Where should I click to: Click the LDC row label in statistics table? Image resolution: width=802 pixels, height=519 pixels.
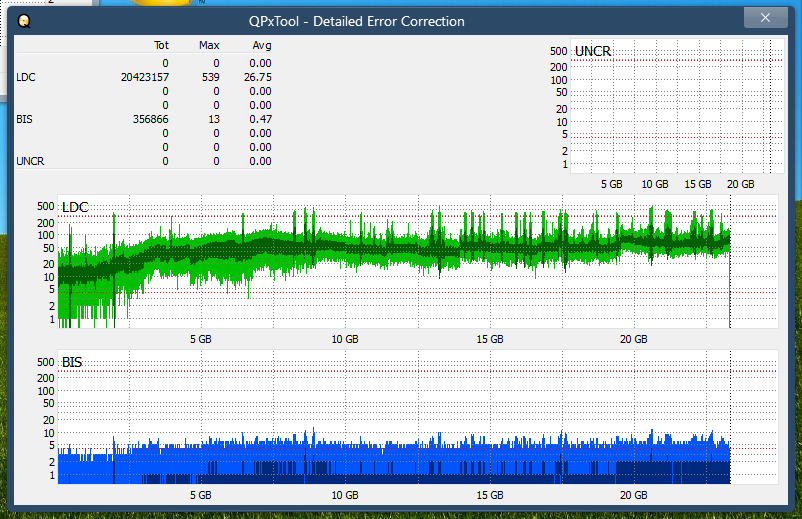pos(25,77)
